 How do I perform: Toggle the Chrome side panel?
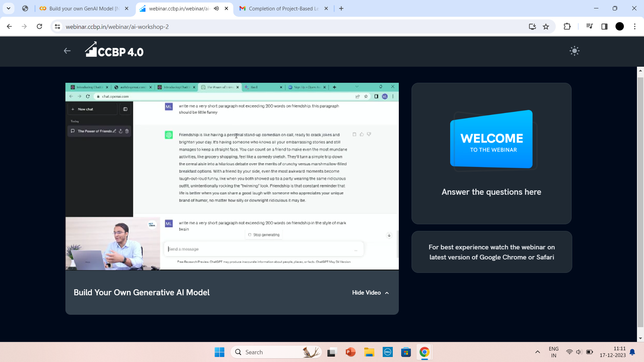click(x=604, y=26)
